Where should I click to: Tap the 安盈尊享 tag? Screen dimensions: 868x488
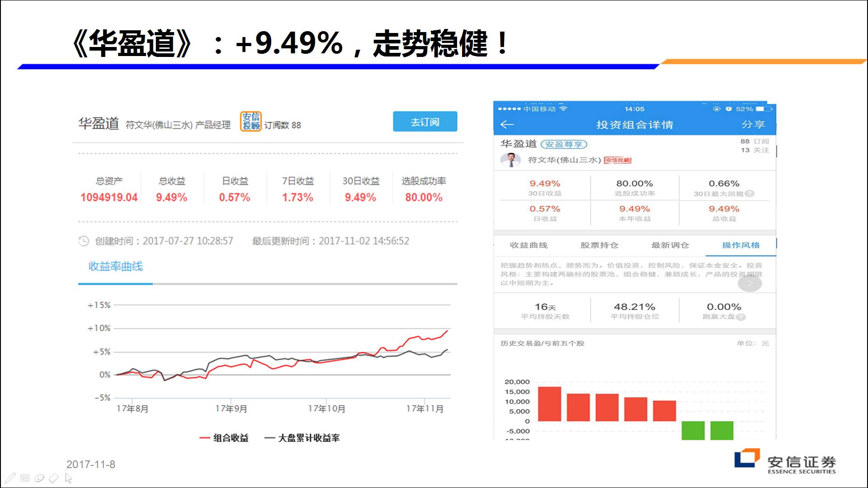(x=564, y=144)
